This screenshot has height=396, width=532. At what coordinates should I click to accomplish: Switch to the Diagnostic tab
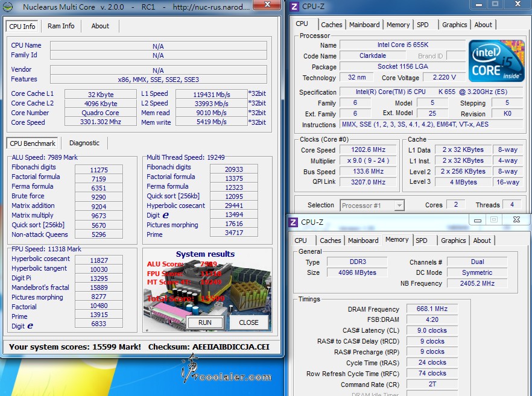[84, 143]
